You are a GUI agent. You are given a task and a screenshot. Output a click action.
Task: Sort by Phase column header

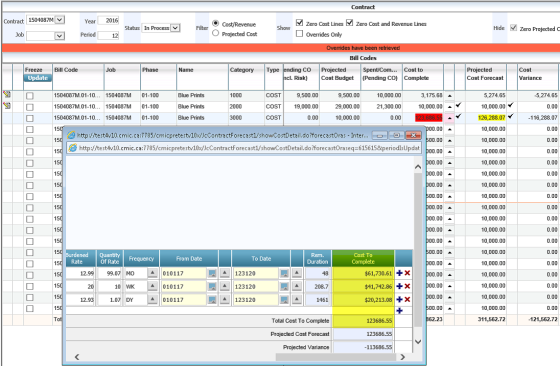pyautogui.click(x=158, y=77)
